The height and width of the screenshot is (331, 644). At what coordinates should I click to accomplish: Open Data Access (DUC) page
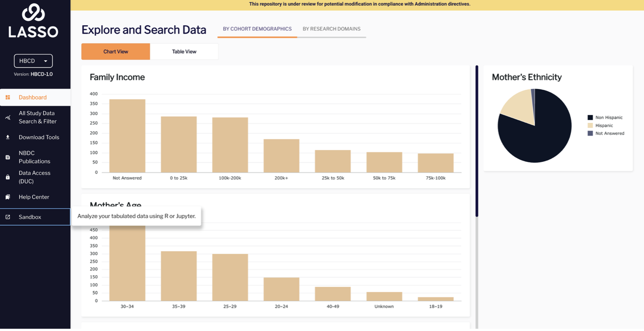(35, 177)
